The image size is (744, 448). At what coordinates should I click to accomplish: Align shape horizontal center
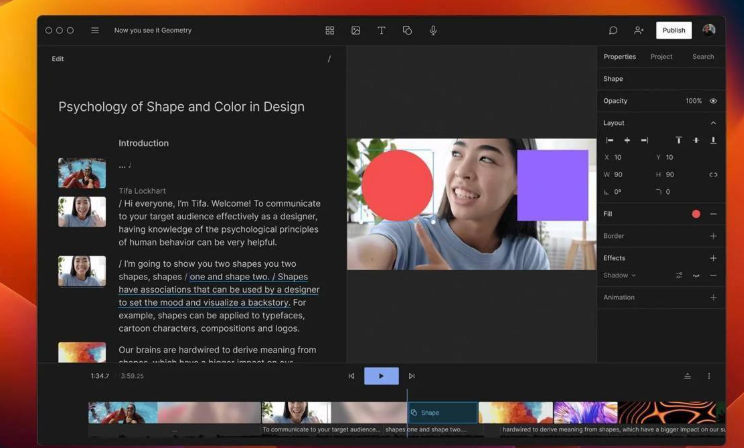tap(627, 140)
